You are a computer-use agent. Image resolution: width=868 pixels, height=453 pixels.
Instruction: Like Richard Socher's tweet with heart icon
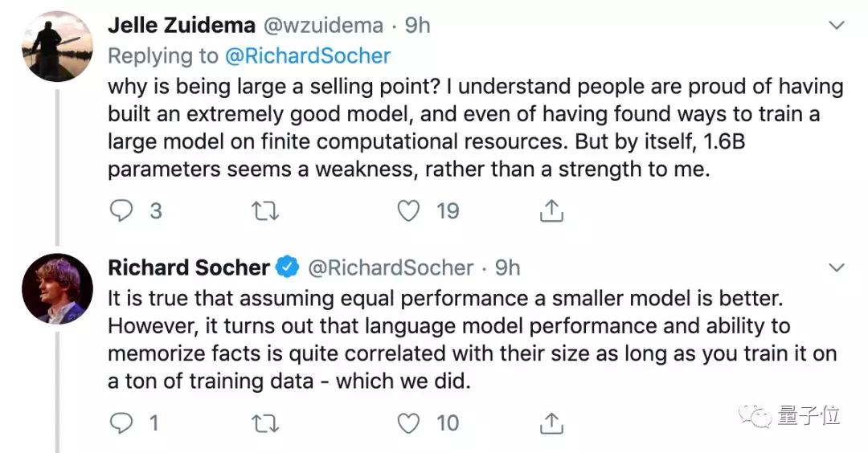click(x=410, y=422)
